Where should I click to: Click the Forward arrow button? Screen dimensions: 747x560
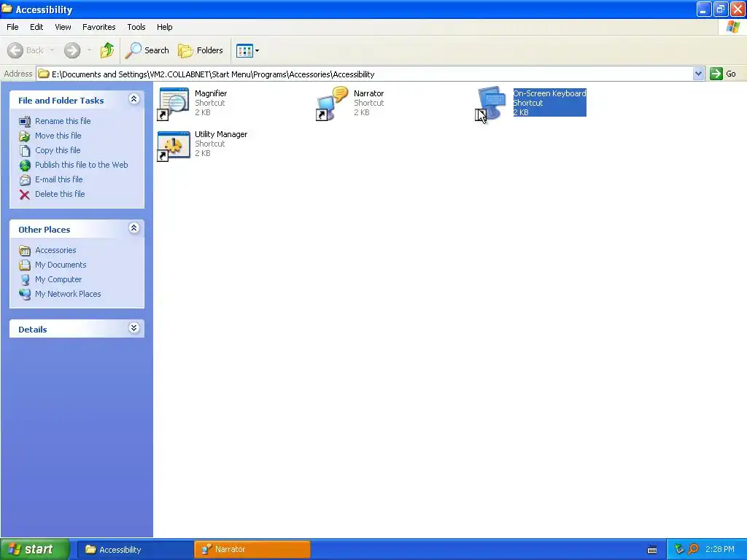(x=72, y=50)
